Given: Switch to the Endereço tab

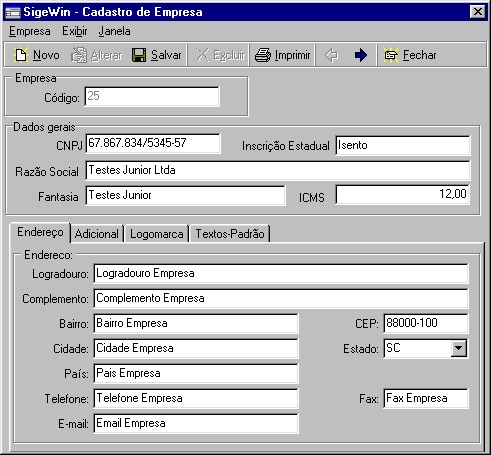Looking at the screenshot, I should [40, 232].
